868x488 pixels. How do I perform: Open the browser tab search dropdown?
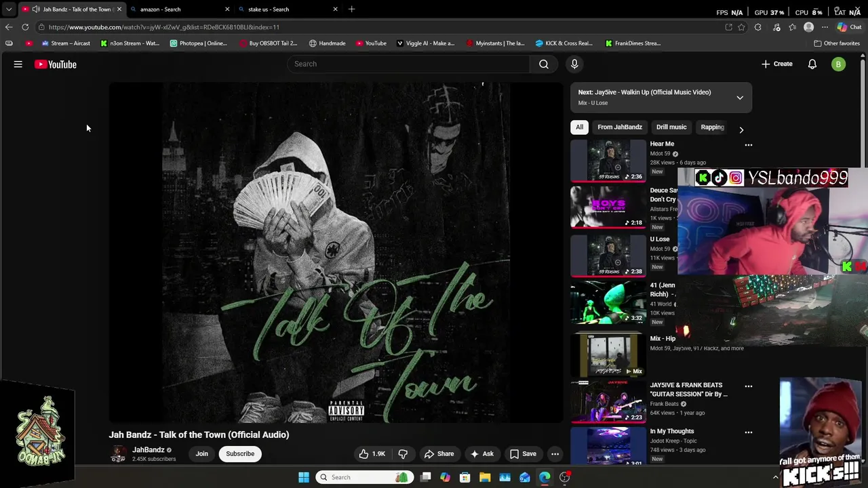click(9, 9)
